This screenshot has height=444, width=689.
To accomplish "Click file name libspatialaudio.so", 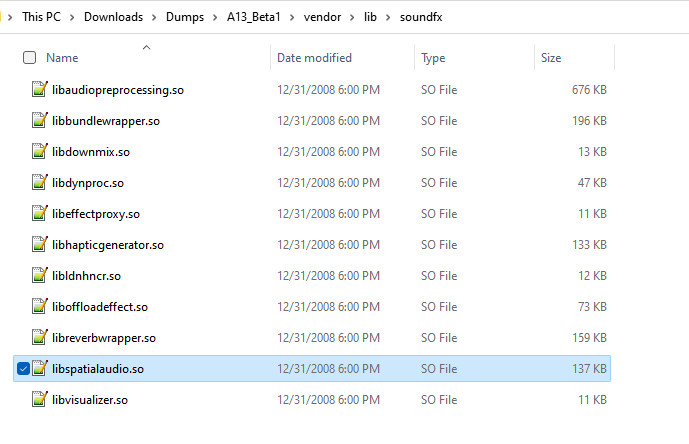I will click(98, 369).
